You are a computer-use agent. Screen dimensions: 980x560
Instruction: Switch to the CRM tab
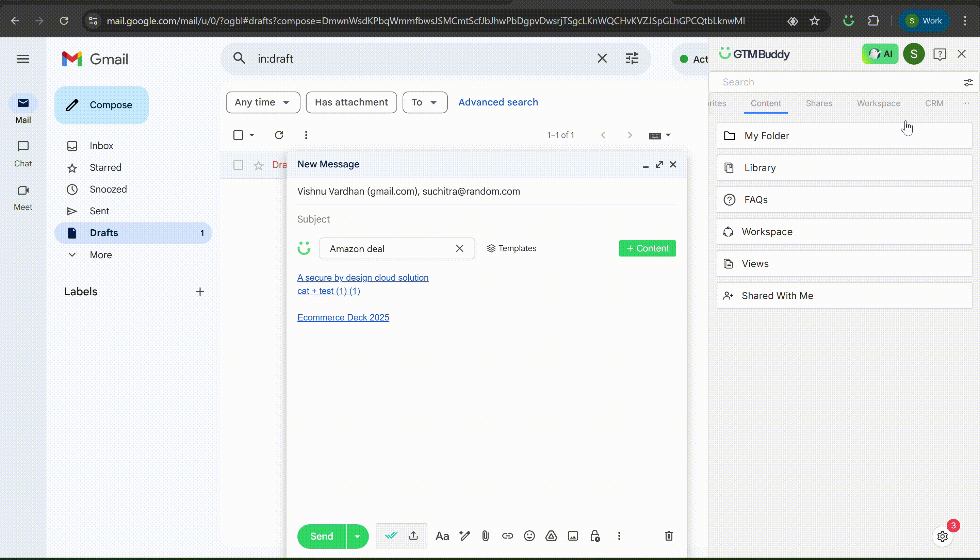click(934, 103)
